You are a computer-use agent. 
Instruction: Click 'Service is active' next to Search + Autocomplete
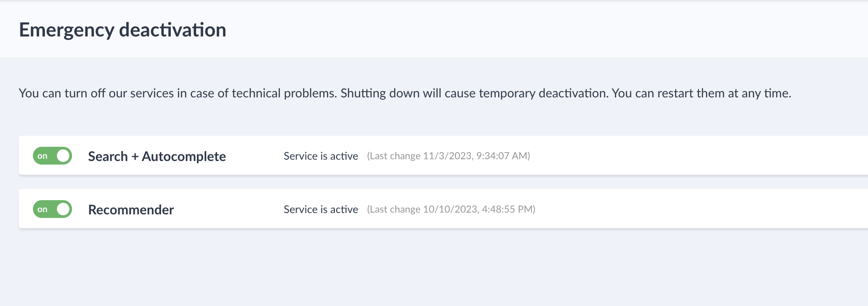pyautogui.click(x=321, y=156)
